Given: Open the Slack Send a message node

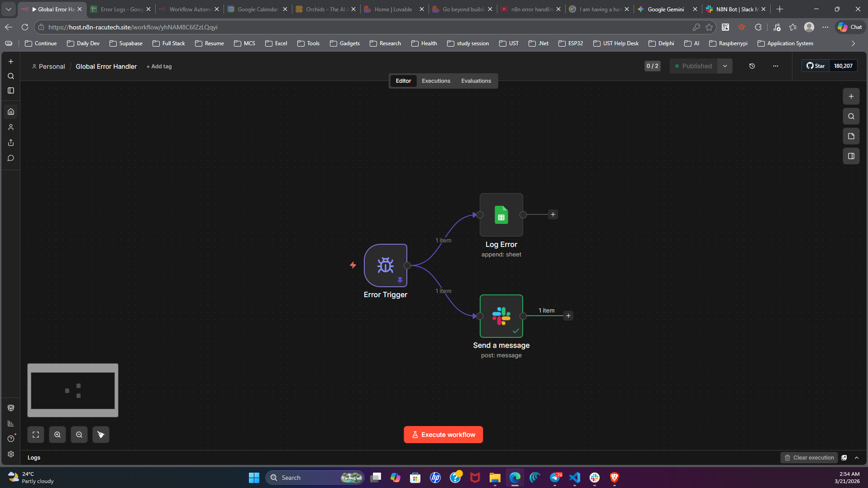Looking at the screenshot, I should (x=501, y=316).
